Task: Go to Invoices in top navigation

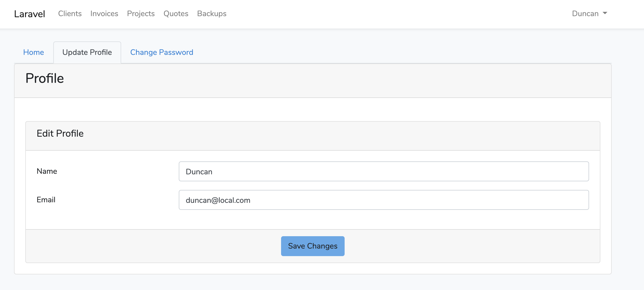Action: coord(104,13)
